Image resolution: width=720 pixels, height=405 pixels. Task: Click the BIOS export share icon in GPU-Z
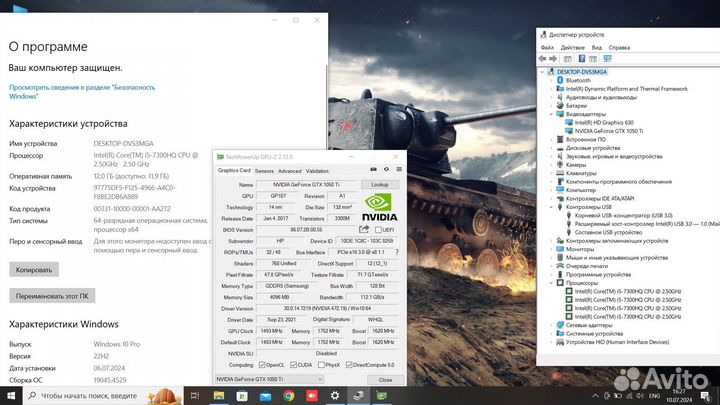[x=364, y=229]
